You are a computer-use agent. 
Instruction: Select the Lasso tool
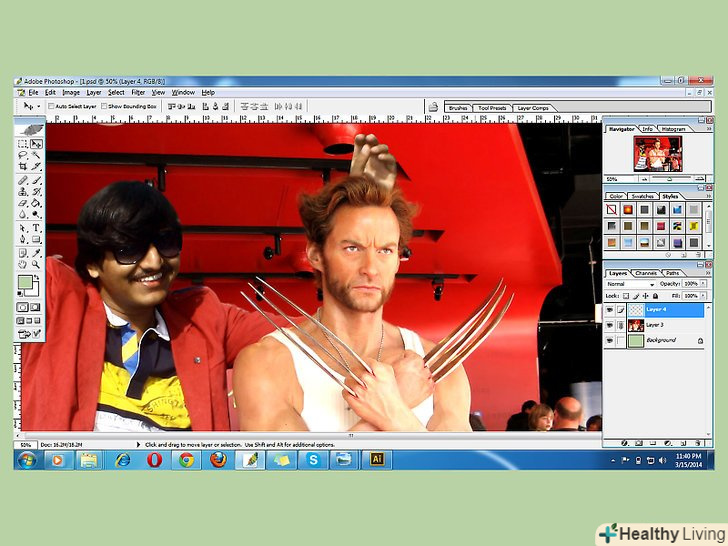(23, 156)
